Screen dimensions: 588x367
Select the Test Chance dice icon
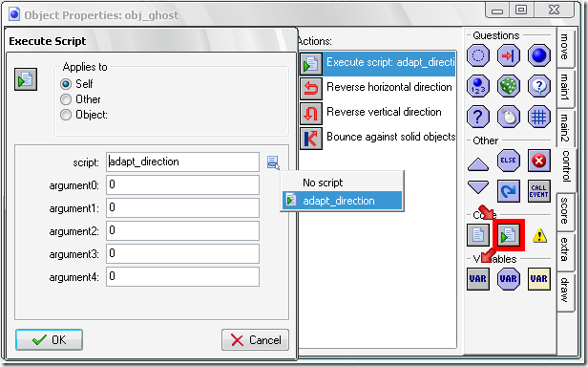(x=509, y=86)
